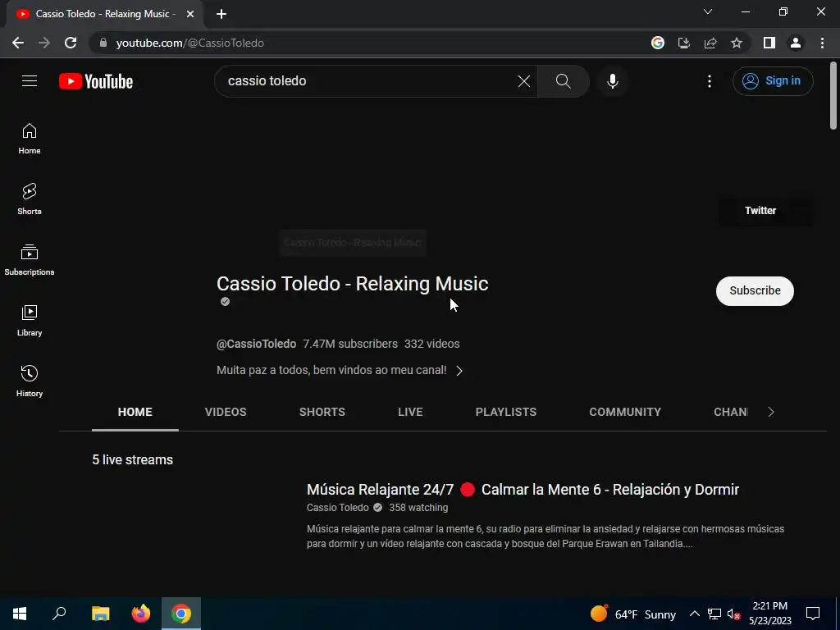The image size is (840, 630).
Task: Show more channel tabs with right chevron
Action: click(771, 412)
